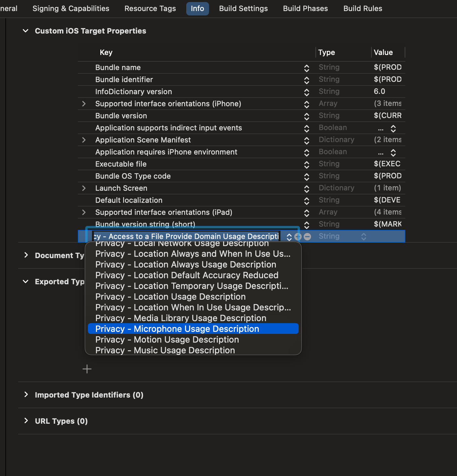This screenshot has width=457, height=476.
Task: Click the $(DEVE value of Default localization
Action: tap(387, 200)
